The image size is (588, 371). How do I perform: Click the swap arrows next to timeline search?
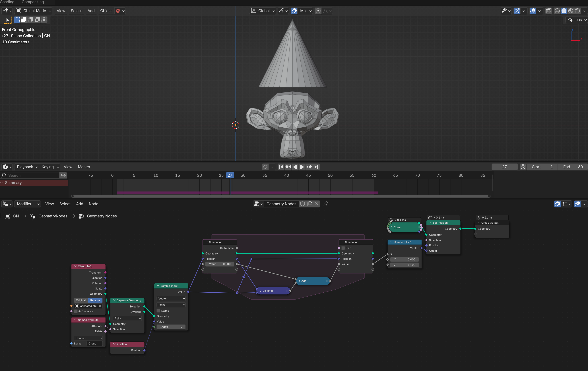click(63, 175)
